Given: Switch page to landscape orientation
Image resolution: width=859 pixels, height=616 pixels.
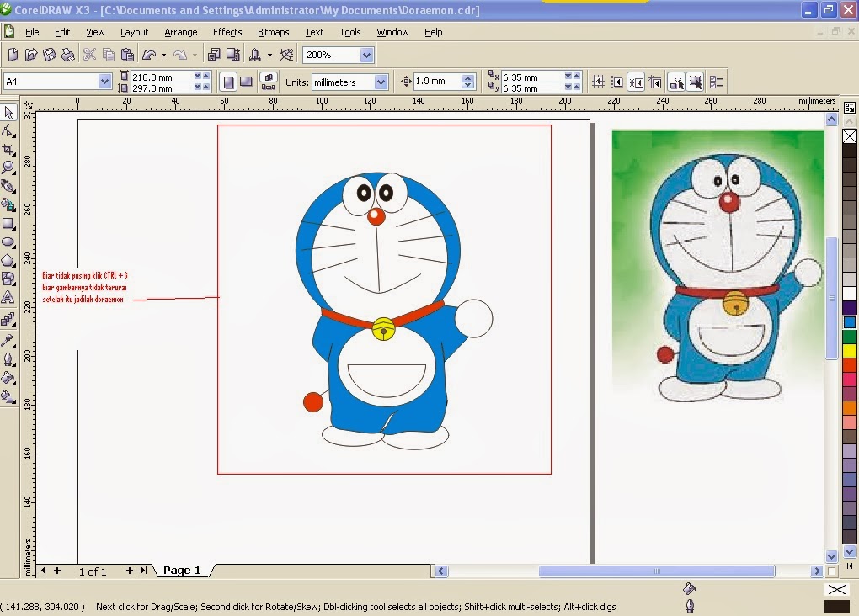Looking at the screenshot, I should coord(247,82).
